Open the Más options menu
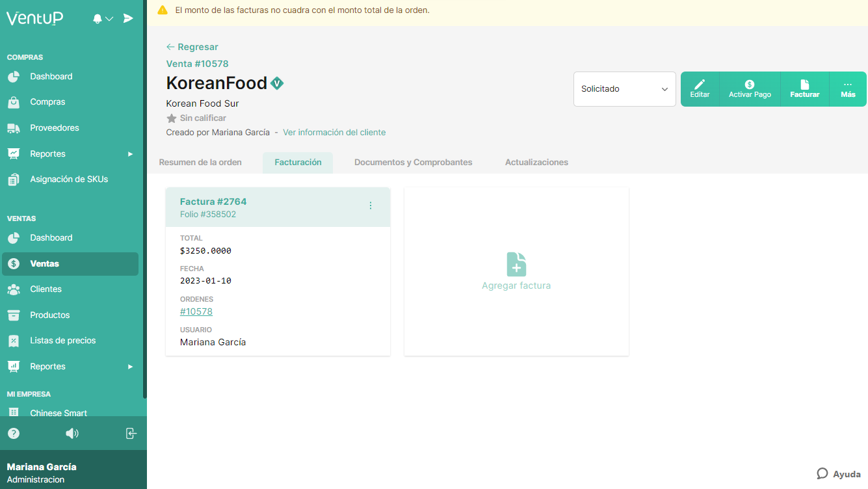 tap(848, 89)
